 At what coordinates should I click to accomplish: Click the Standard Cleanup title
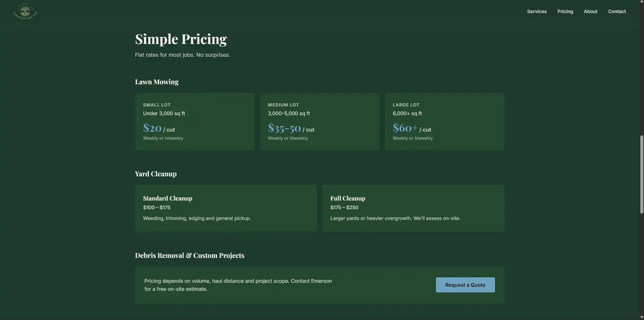[x=168, y=198]
